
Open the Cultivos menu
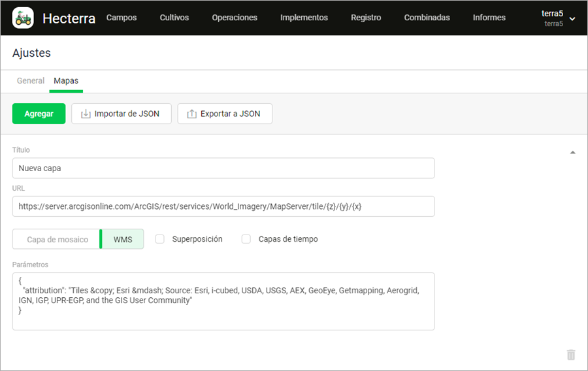click(174, 18)
